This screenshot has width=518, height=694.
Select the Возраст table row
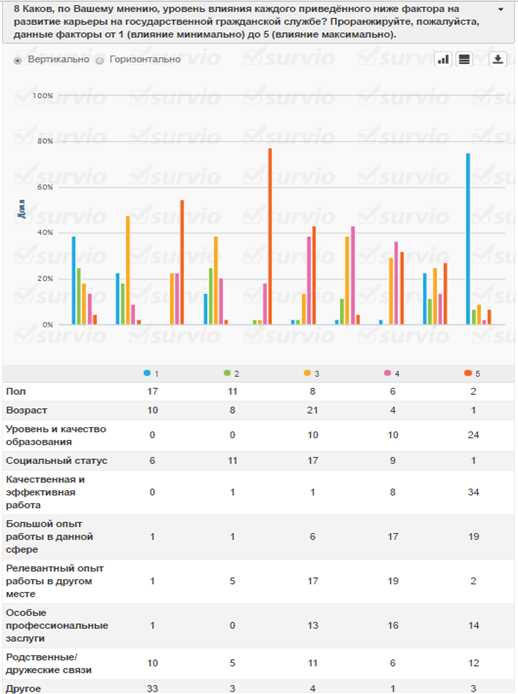pyautogui.click(x=259, y=410)
